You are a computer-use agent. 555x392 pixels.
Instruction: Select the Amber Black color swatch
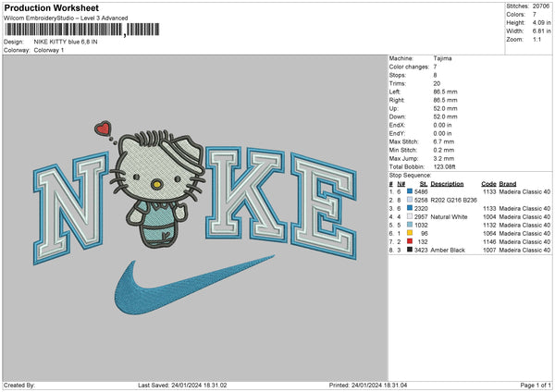[x=410, y=250]
